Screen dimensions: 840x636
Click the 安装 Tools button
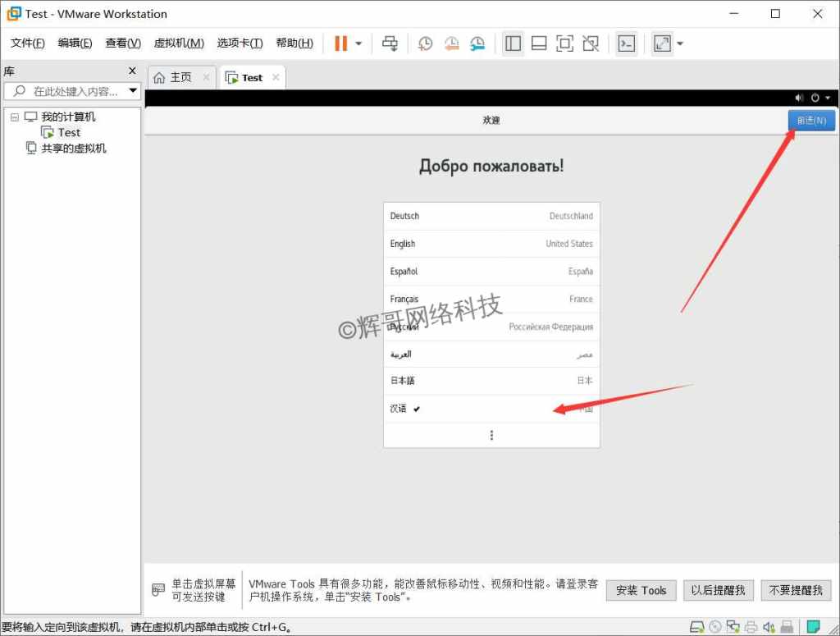641,591
